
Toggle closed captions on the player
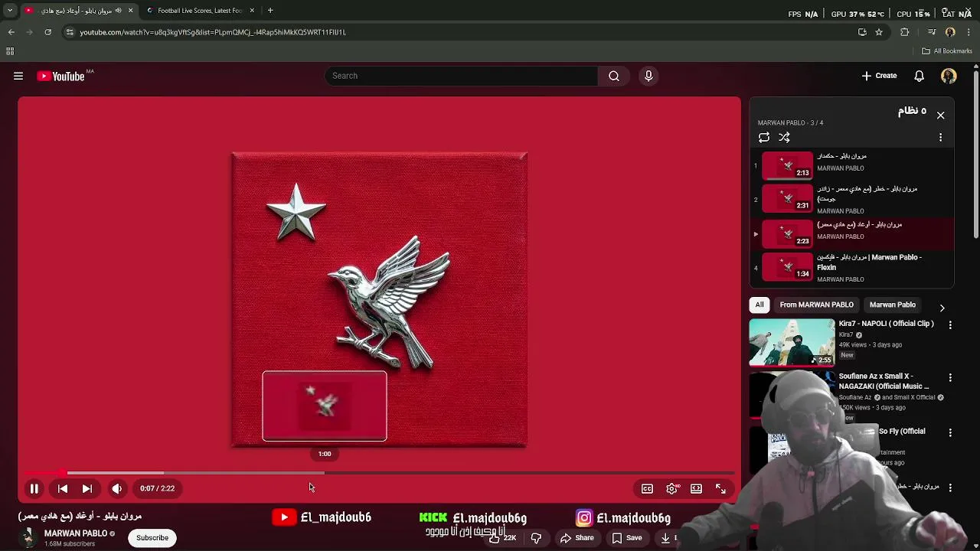click(x=647, y=488)
